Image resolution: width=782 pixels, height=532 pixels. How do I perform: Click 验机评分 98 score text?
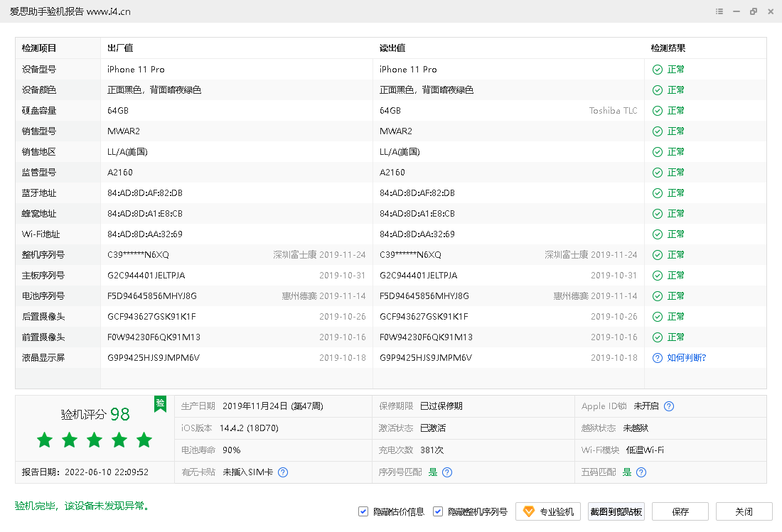[x=95, y=414]
